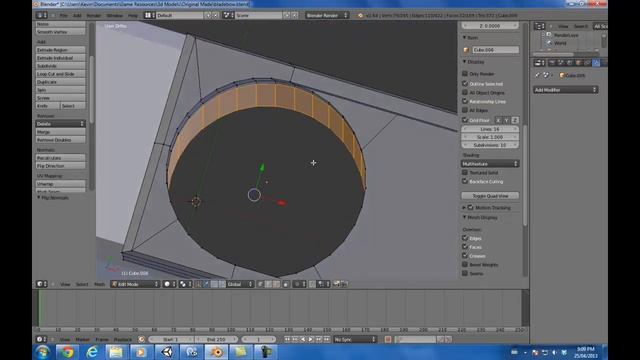This screenshot has height=360, width=640.
Task: Open the 3D view editor type selector
Action: coord(41,284)
